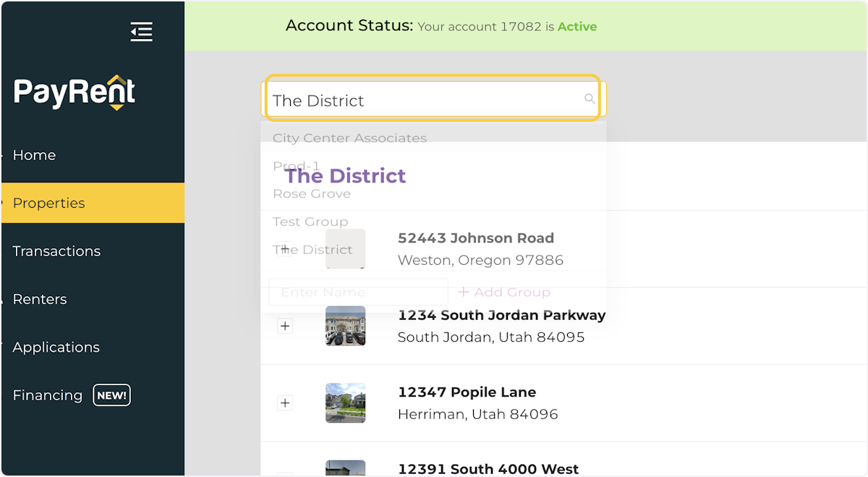Click the plus icon next to Add Group

click(464, 292)
